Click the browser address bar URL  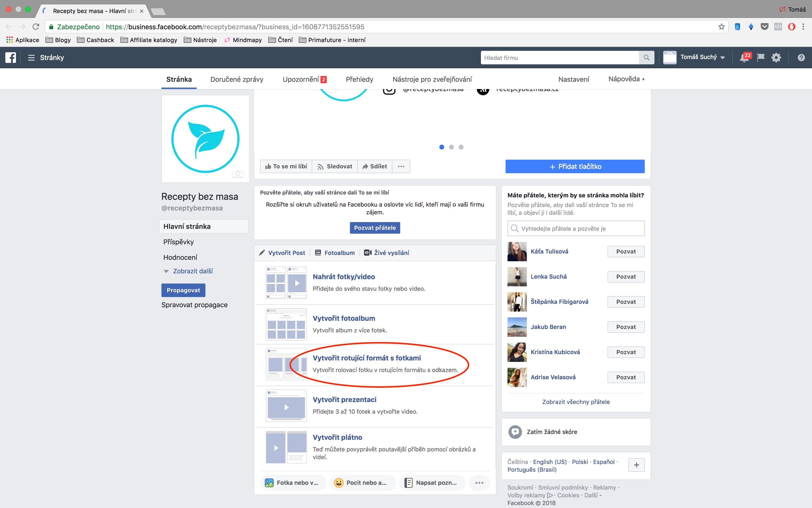pyautogui.click(x=235, y=27)
